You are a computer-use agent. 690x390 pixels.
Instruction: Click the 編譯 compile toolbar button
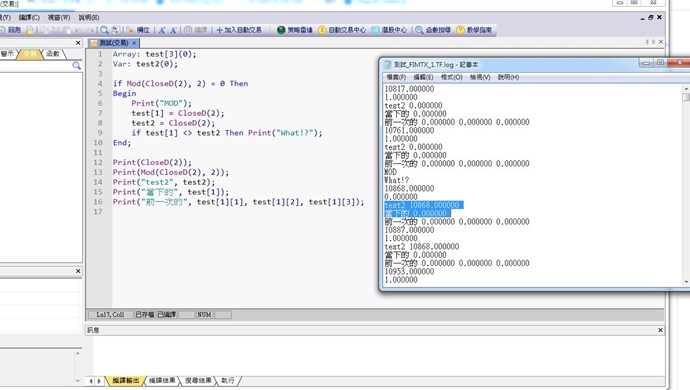(x=195, y=30)
